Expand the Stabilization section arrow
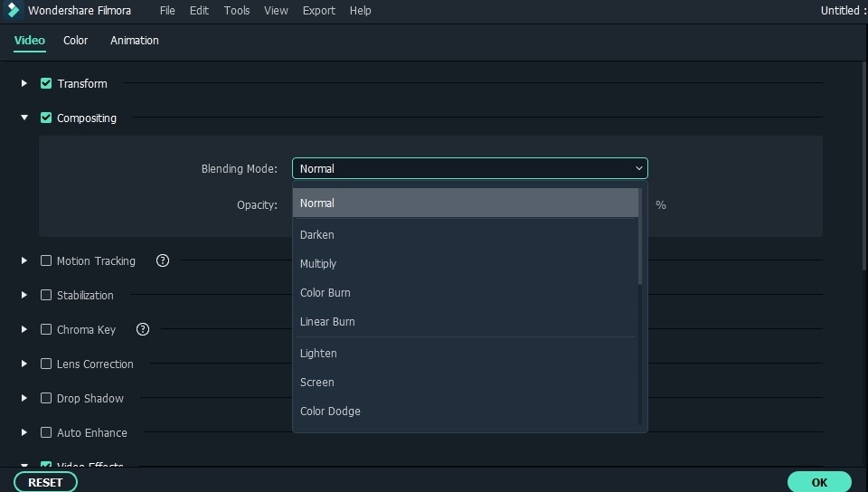 click(x=24, y=295)
